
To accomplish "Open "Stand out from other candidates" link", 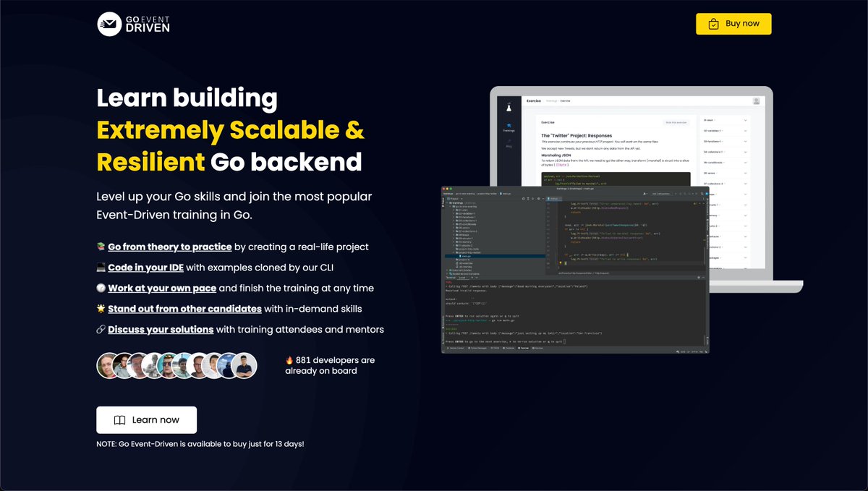I will point(184,309).
